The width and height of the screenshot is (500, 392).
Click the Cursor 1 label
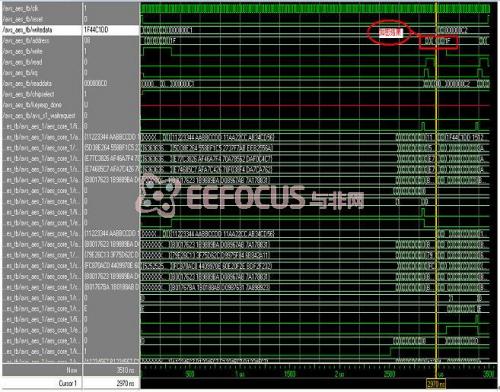click(x=68, y=383)
